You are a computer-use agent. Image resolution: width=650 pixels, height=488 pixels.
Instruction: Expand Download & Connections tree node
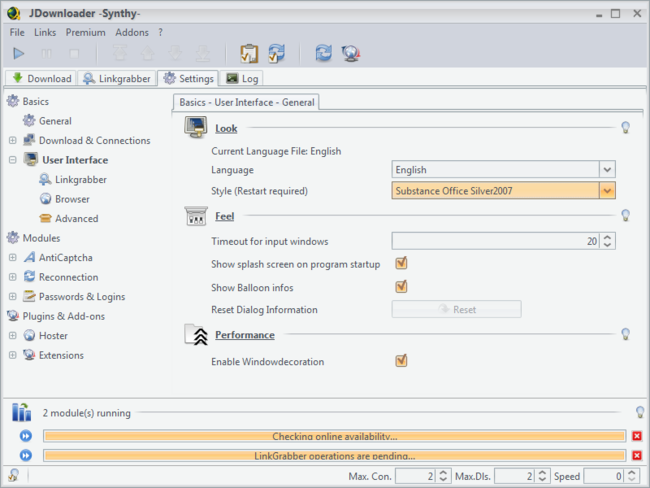coord(13,140)
